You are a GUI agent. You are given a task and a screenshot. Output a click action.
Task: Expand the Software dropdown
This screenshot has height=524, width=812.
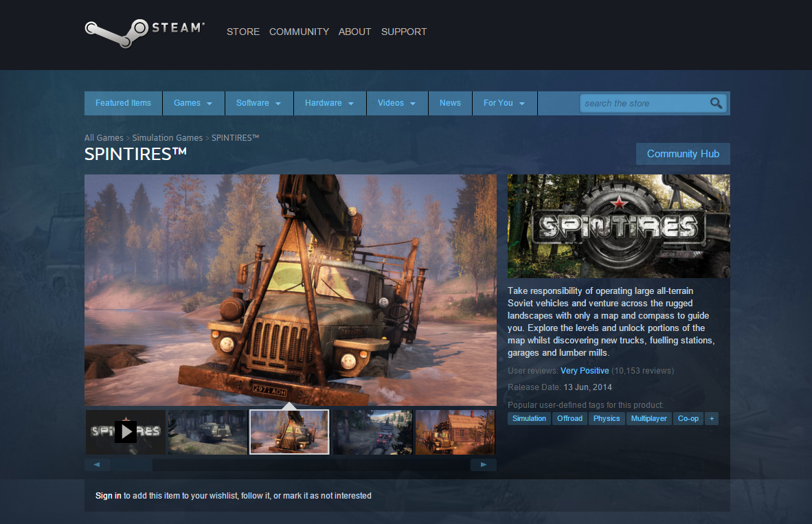click(x=259, y=103)
